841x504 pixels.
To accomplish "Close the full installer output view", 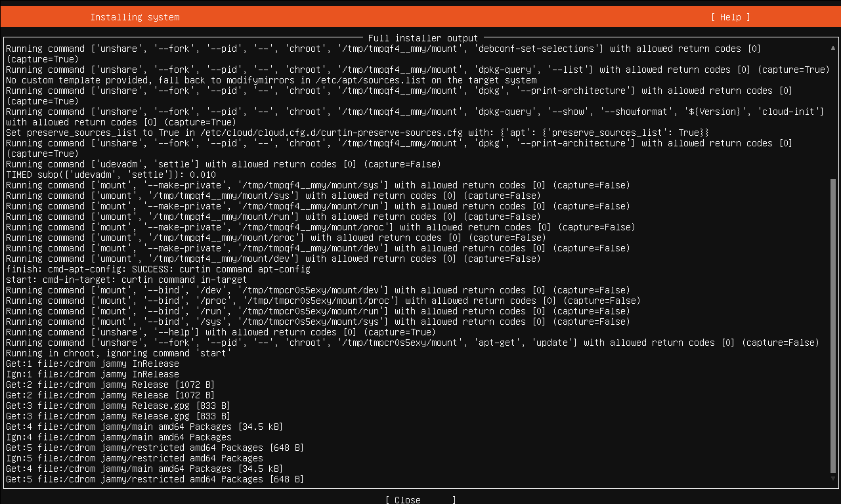I will pos(420,500).
